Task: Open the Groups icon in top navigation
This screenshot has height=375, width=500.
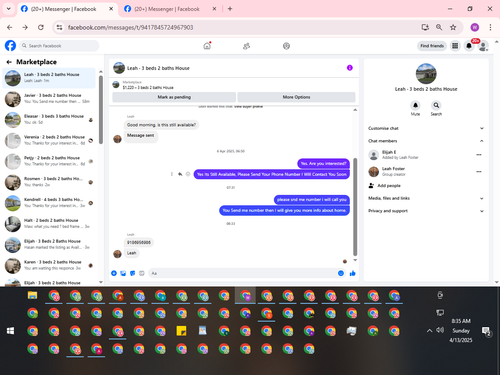Action: pyautogui.click(x=286, y=46)
